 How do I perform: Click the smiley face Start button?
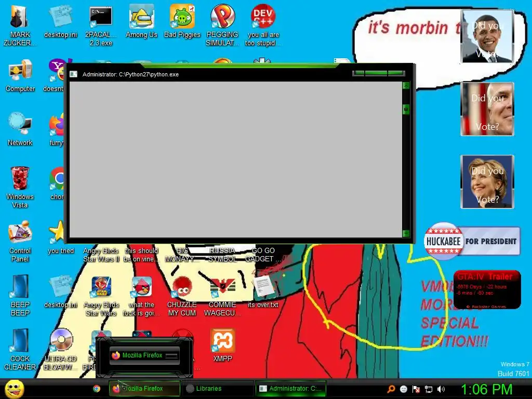pyautogui.click(x=14, y=389)
